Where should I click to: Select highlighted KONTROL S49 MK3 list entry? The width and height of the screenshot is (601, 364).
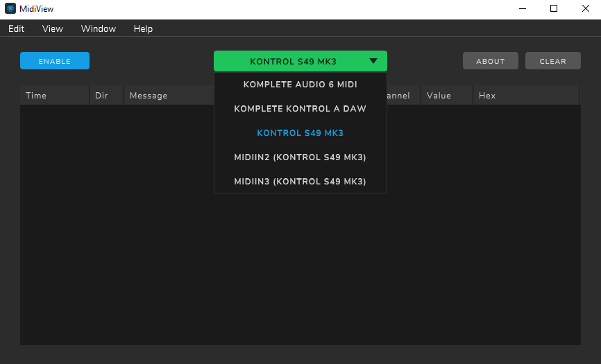(x=300, y=133)
